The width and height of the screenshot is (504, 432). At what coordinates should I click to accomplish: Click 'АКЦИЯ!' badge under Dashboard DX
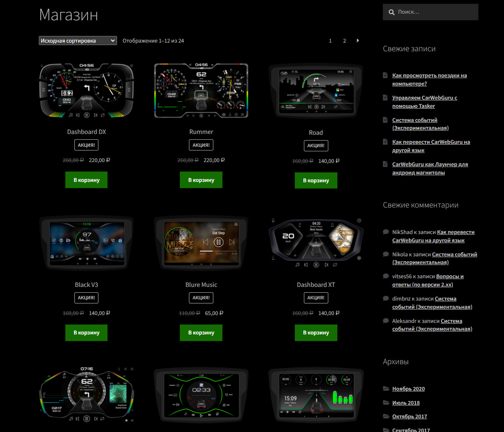(86, 145)
